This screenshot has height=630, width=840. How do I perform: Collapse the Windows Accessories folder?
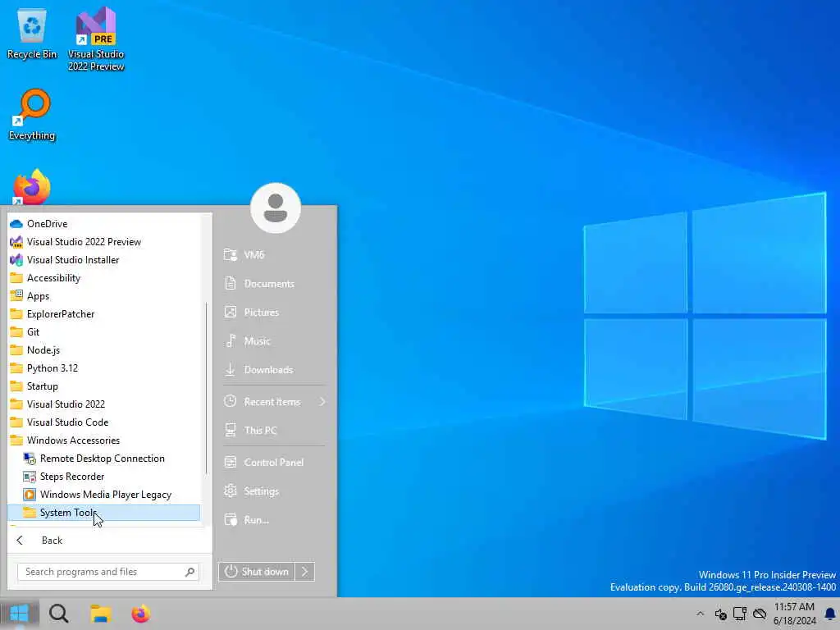[x=104, y=441]
